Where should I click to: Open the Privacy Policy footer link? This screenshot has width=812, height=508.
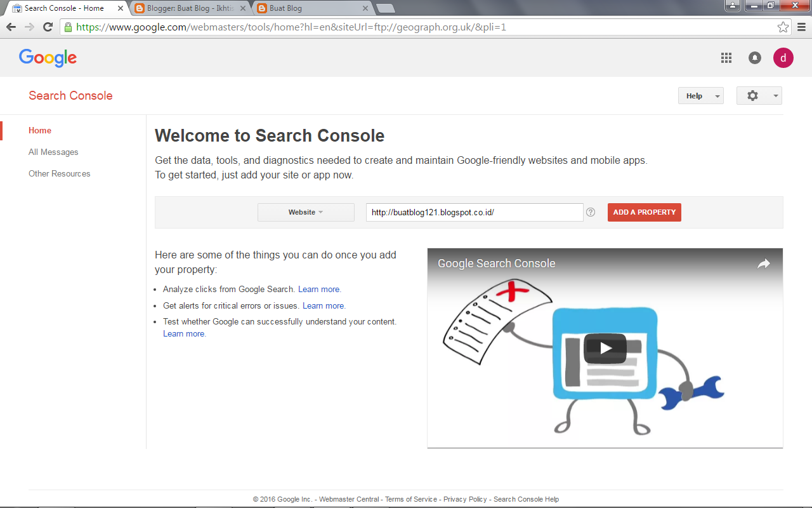(465, 499)
